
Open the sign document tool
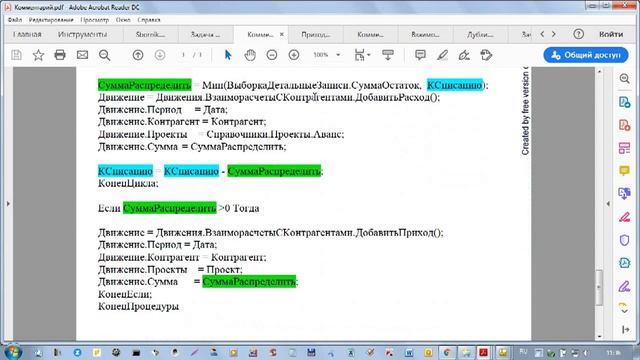click(464, 55)
